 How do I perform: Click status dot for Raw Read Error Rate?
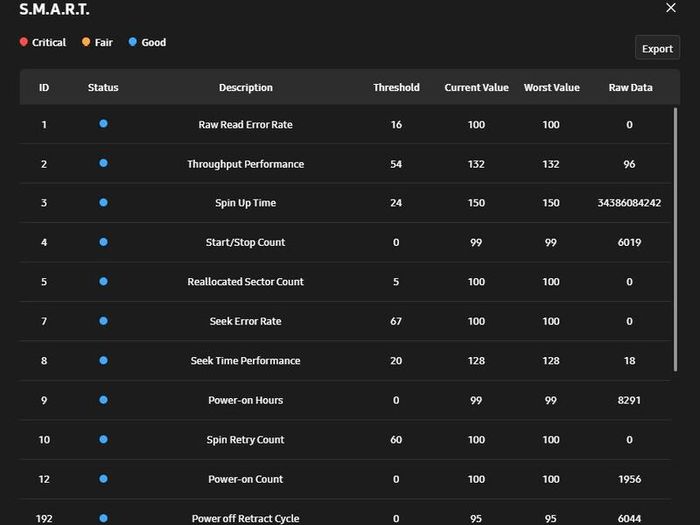point(103,124)
